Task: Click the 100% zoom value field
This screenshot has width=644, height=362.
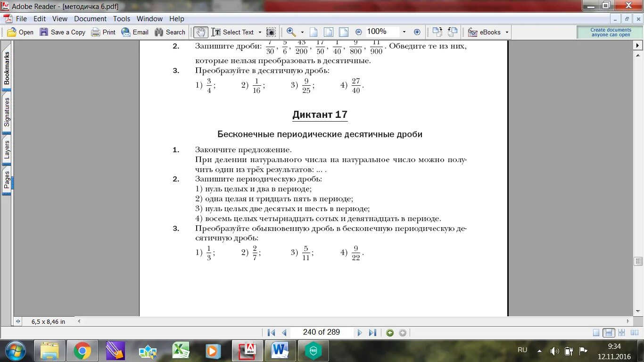Action: pos(382,32)
